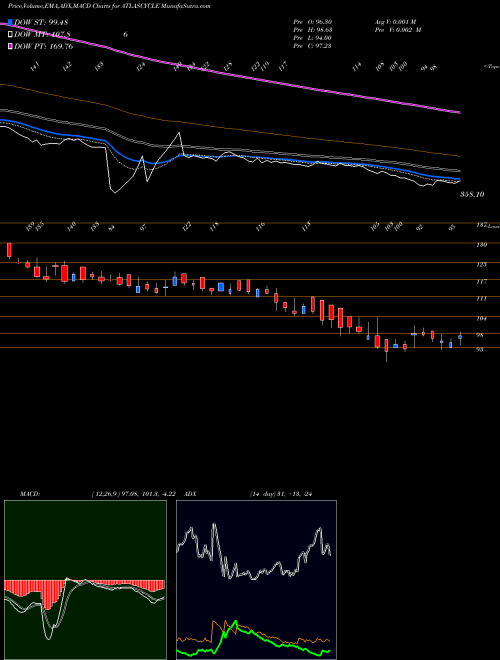Click the white DOW MT legend swatch

(10, 35)
